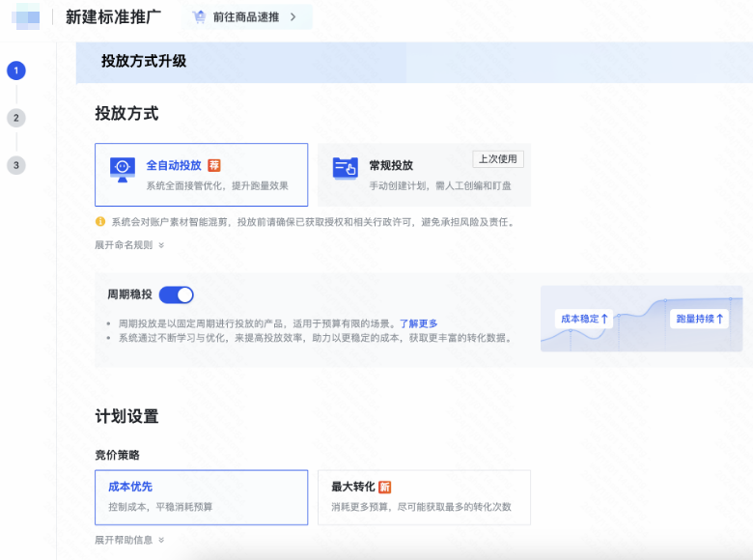The image size is (753, 560).
Task: Click the 新建标准推广 page title
Action: pos(113,17)
